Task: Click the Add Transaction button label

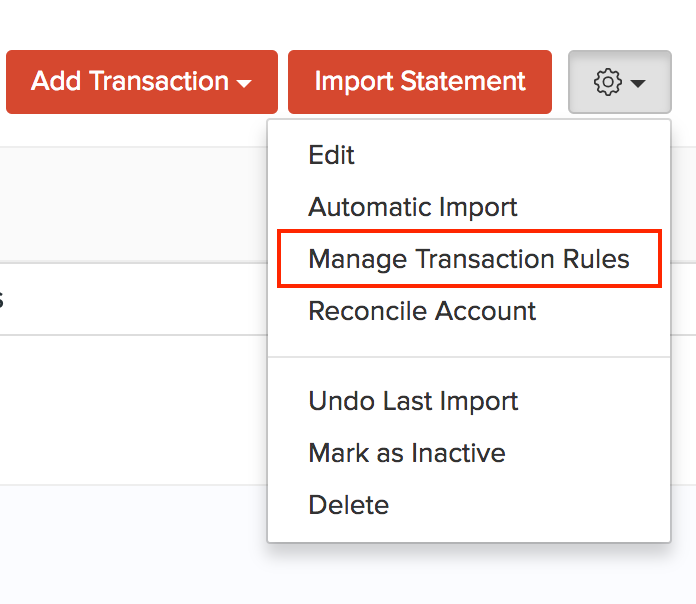Action: tap(130, 82)
